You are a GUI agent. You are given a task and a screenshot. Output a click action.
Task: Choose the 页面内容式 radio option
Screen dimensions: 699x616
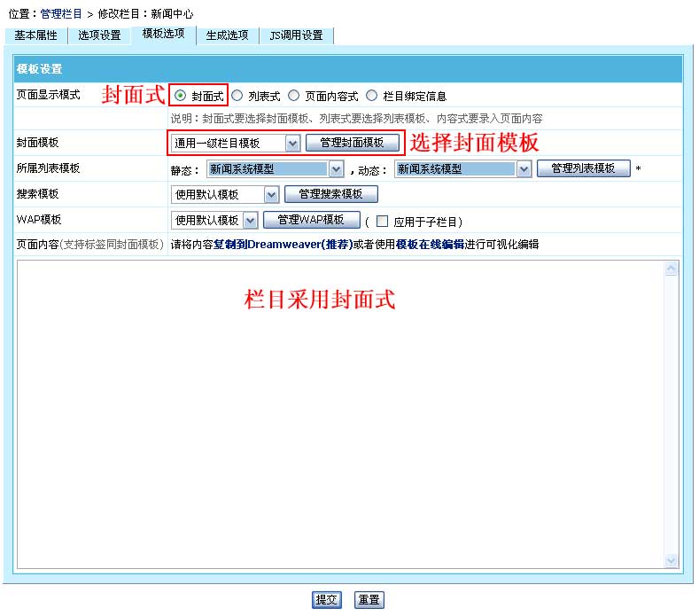pyautogui.click(x=294, y=96)
